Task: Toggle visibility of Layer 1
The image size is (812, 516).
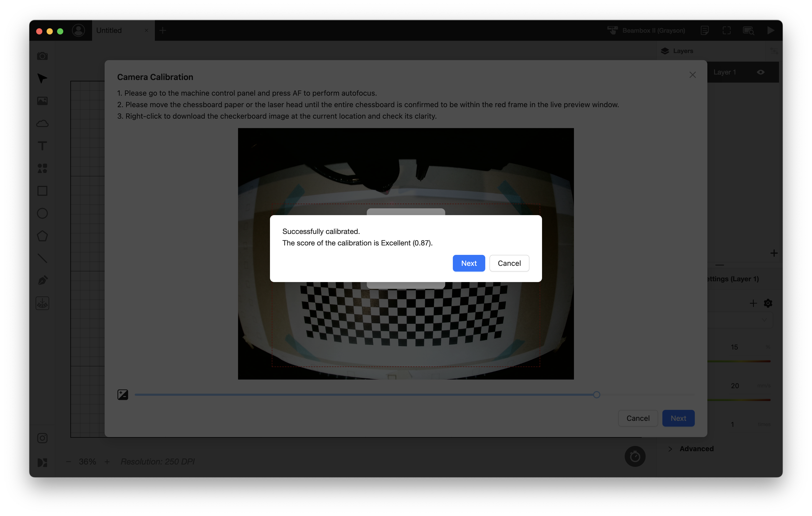Action: point(760,72)
